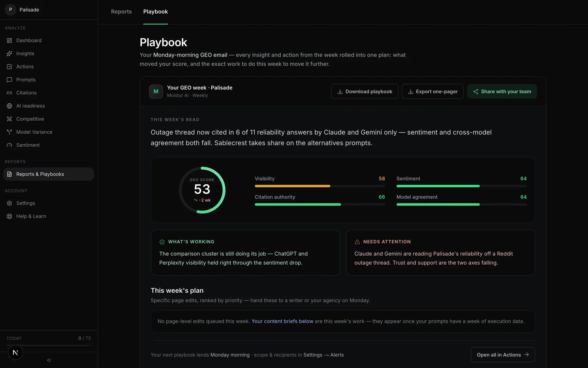The image size is (588, 368).
Task: Click the What's Working card
Action: click(245, 253)
